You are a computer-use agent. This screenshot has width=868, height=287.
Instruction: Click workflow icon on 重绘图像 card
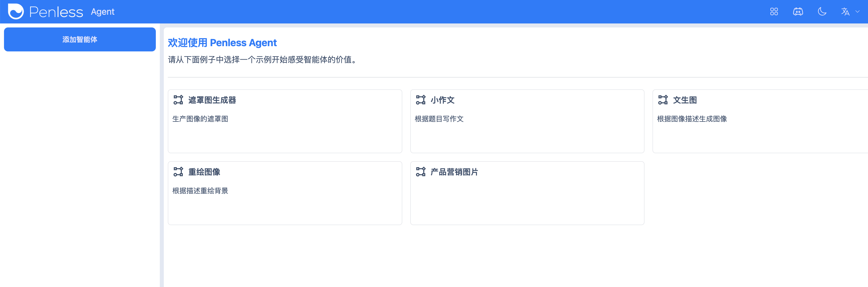(178, 171)
